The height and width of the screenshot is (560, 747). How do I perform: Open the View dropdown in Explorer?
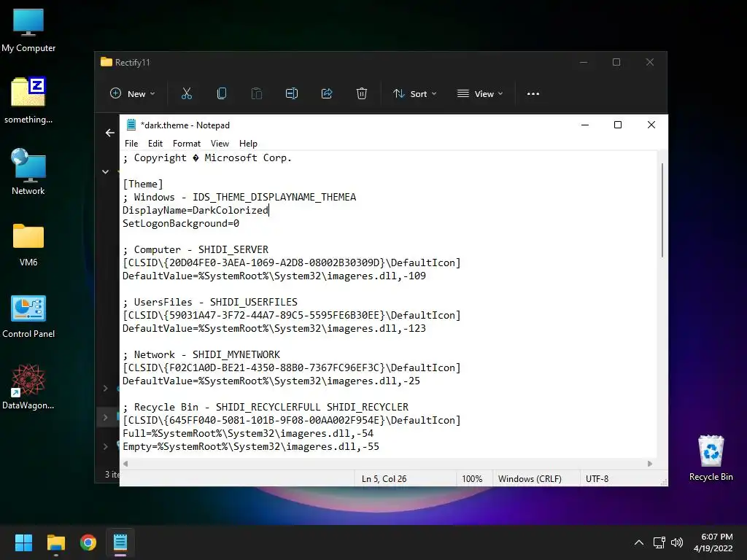(480, 94)
